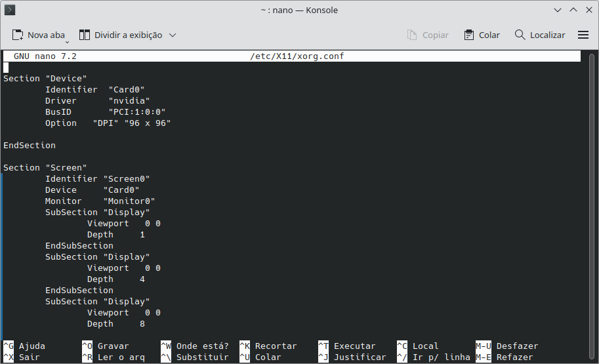Viewport: 599px width, 364px height.
Task: Click the Depth 4 line
Action: (115, 279)
